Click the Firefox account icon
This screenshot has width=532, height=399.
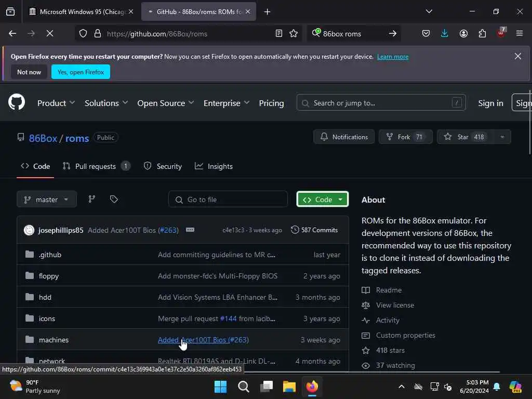point(463,34)
